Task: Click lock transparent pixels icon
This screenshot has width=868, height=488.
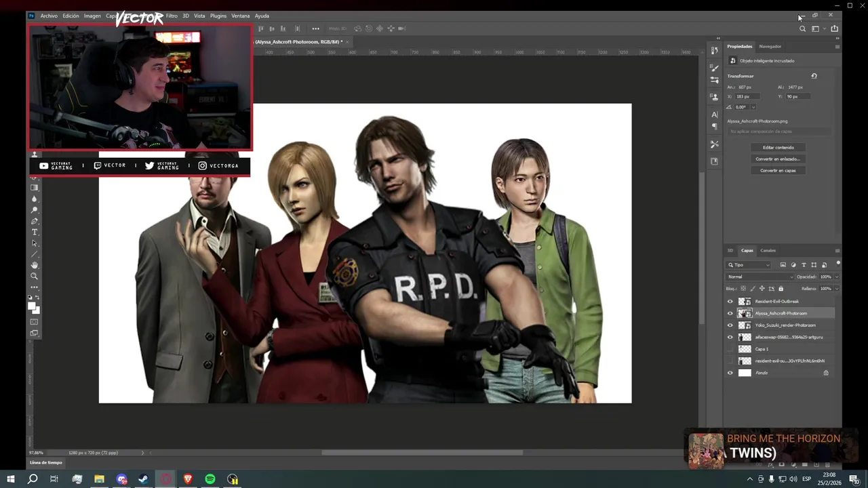Action: click(743, 289)
